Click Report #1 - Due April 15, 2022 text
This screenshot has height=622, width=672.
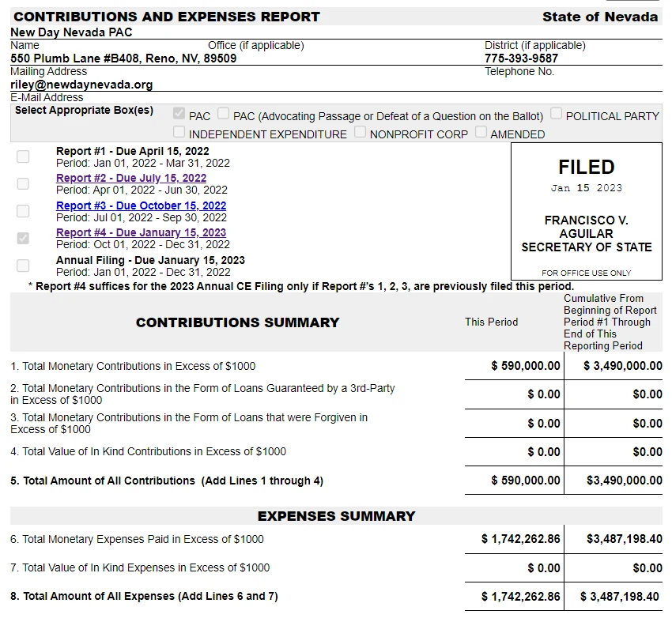[x=133, y=151]
